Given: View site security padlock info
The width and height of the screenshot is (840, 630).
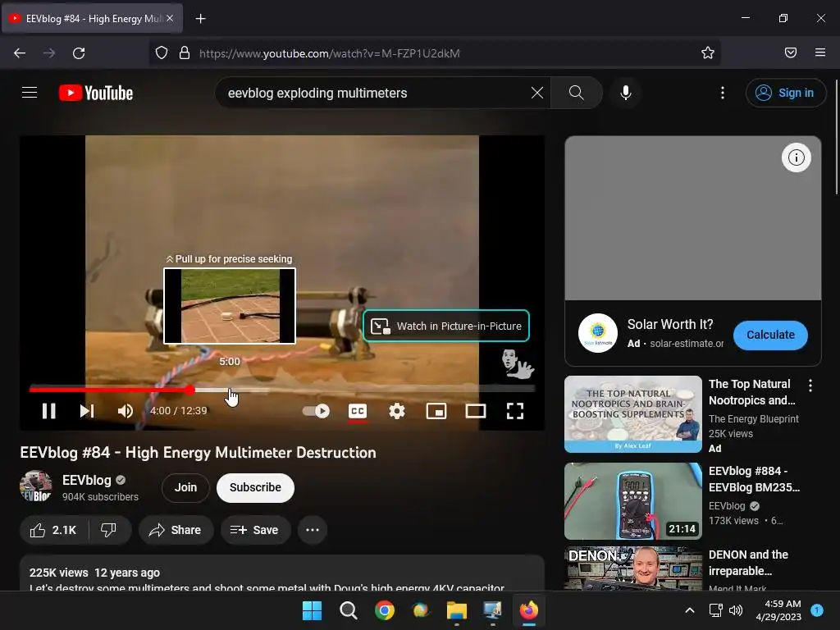Looking at the screenshot, I should (185, 52).
